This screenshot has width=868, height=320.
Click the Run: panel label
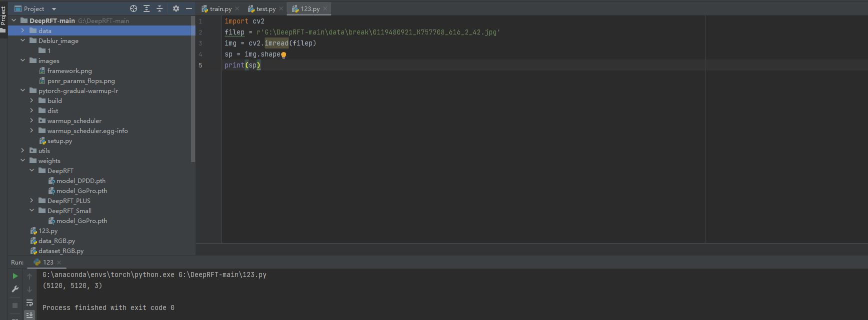[x=18, y=262]
